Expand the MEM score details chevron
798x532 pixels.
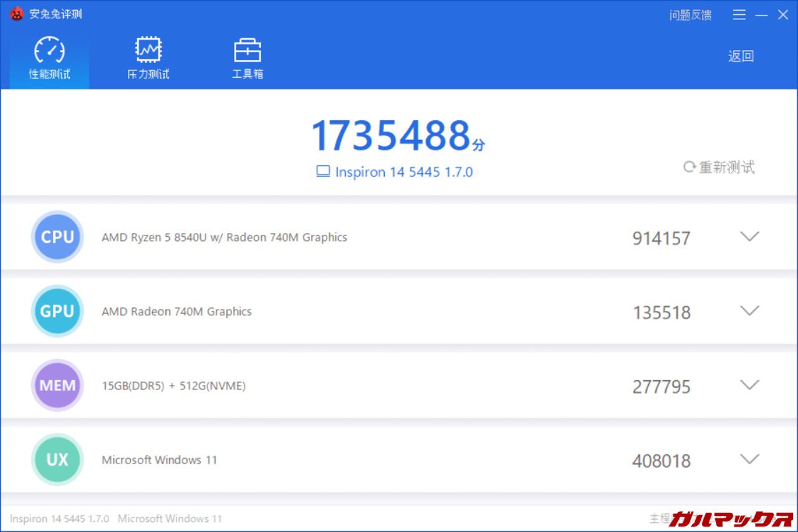(749, 385)
